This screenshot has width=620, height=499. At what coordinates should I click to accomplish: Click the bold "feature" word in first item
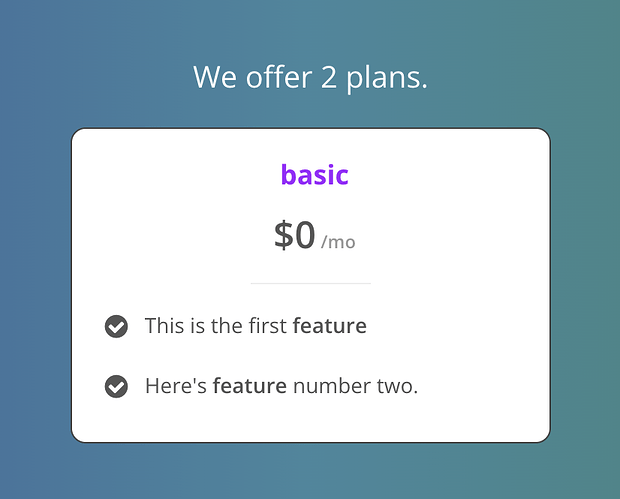click(x=329, y=326)
